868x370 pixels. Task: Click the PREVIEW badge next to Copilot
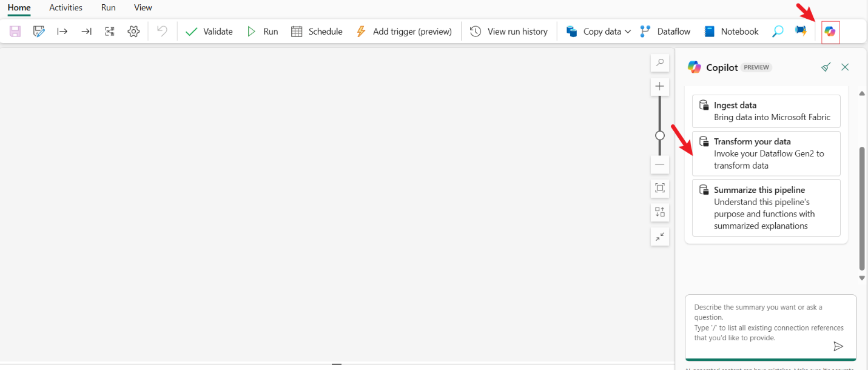pos(757,67)
